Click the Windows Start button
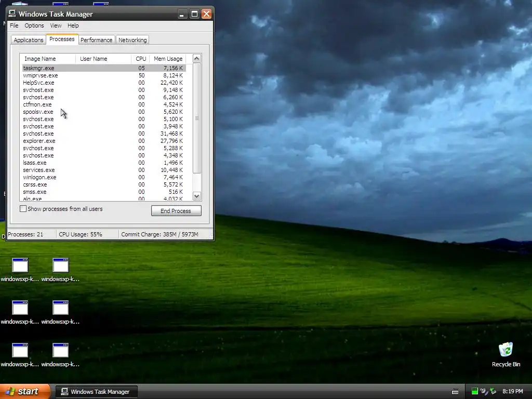Image resolution: width=532 pixels, height=399 pixels. click(25, 391)
